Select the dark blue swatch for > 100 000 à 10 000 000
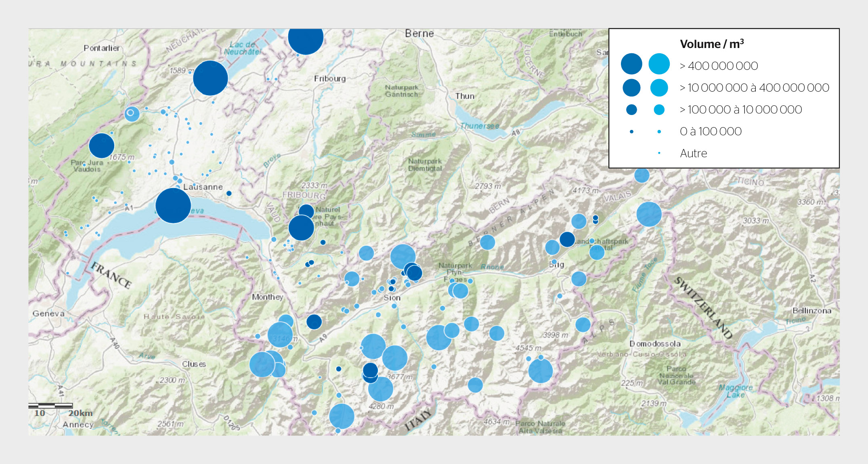The height and width of the screenshot is (464, 868). pos(631,109)
